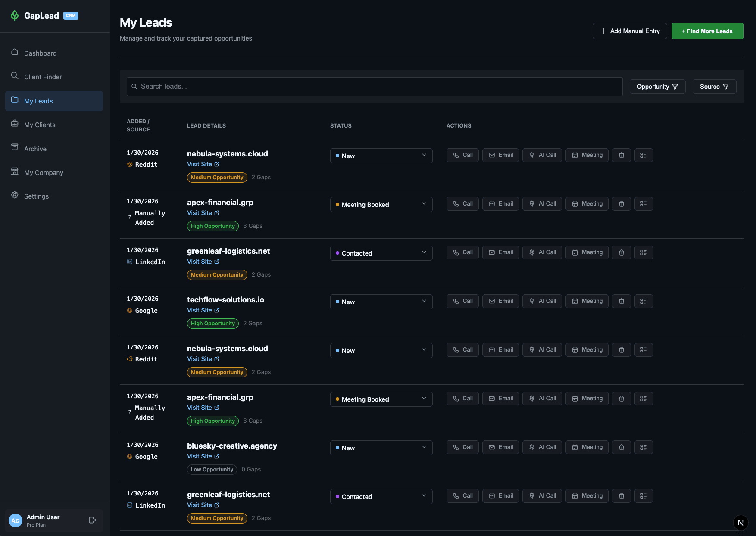The width and height of the screenshot is (756, 536).
Task: Click the Reddit source icon for nebula-systems.cloud
Action: (130, 164)
